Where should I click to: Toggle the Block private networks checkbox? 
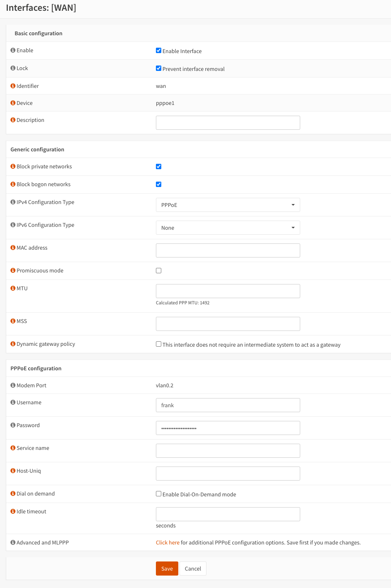(158, 167)
